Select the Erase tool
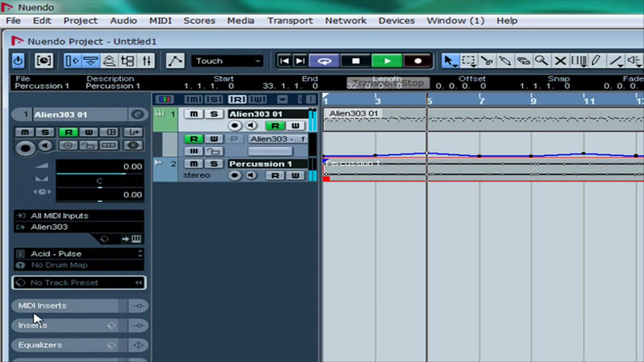Viewport: 644px width, 362px height. tap(523, 61)
